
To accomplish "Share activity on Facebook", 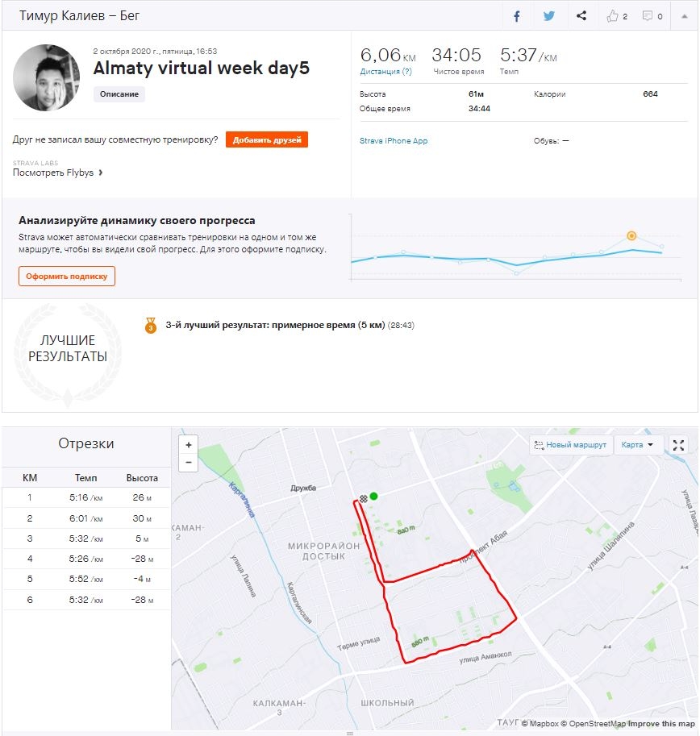I will click(516, 16).
